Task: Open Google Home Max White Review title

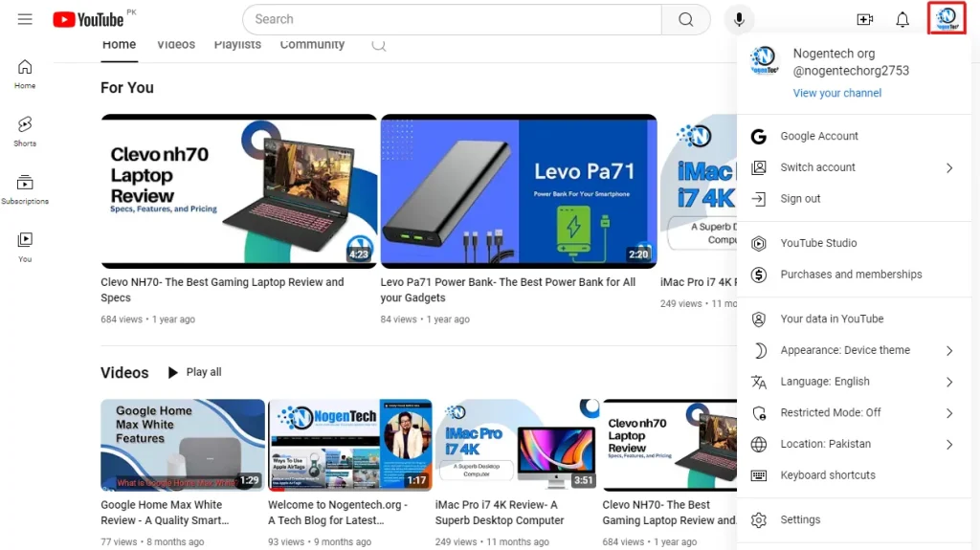Action: (x=165, y=513)
